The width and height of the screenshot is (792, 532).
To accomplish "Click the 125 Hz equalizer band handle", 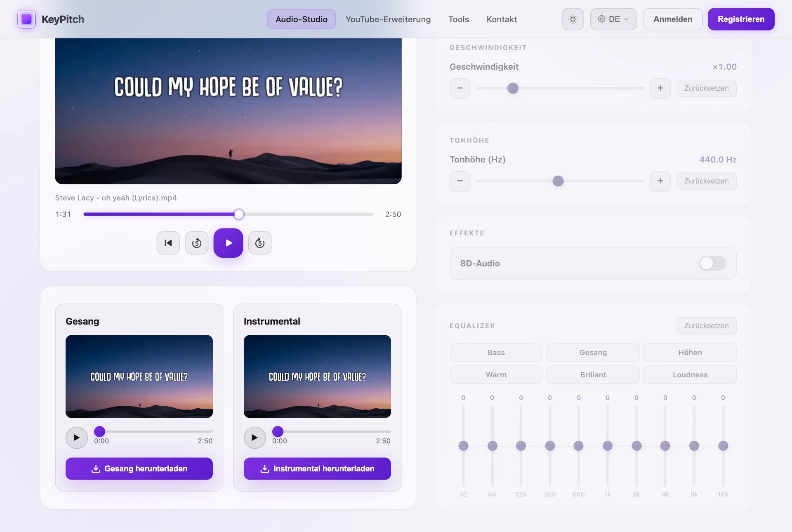I will [x=521, y=446].
